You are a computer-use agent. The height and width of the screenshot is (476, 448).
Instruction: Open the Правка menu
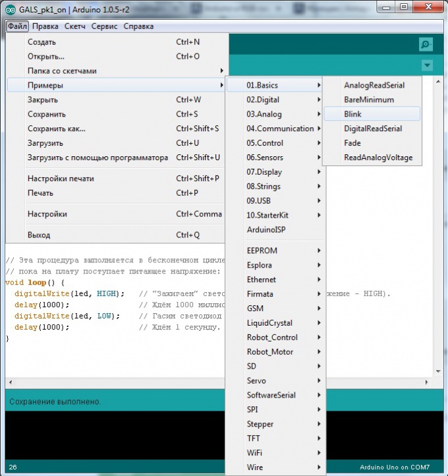45,26
